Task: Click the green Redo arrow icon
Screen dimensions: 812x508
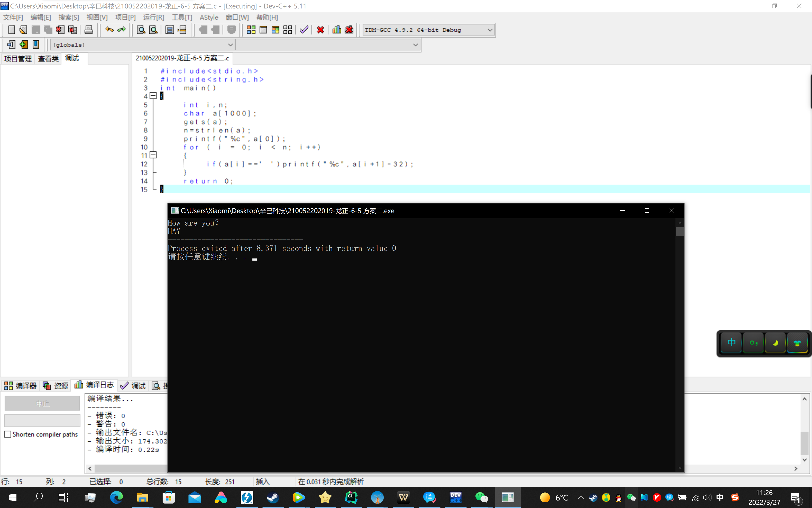Action: click(x=122, y=30)
